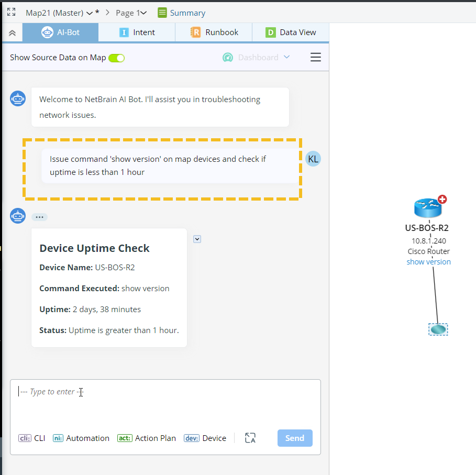Click the bot avatar beside three-dots bubble
The height and width of the screenshot is (475, 476).
click(18, 216)
